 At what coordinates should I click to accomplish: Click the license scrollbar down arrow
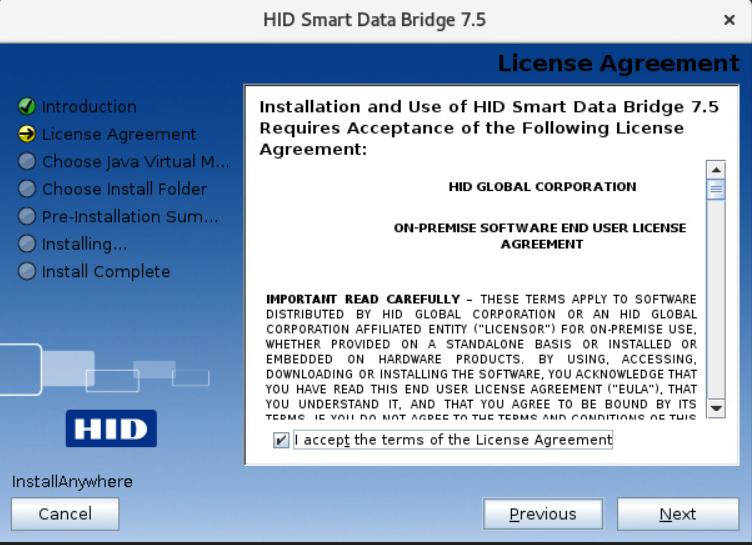click(x=715, y=408)
